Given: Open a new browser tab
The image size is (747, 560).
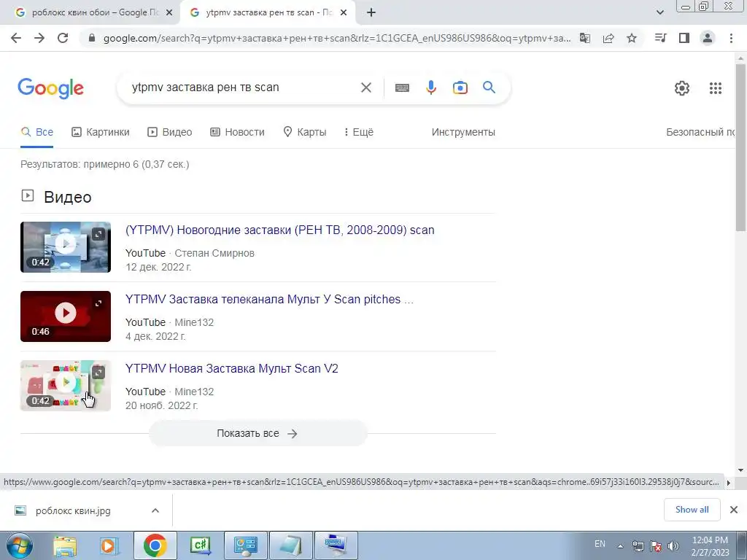Looking at the screenshot, I should tap(371, 13).
